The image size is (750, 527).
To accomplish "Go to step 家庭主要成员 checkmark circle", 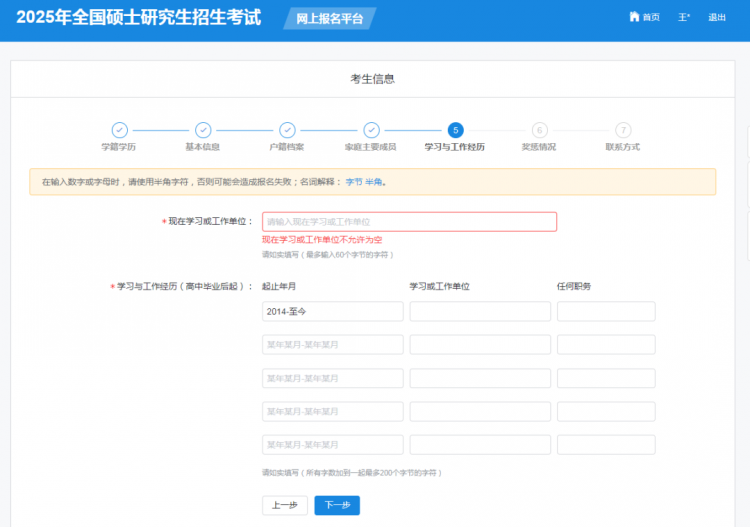I will coord(372,130).
